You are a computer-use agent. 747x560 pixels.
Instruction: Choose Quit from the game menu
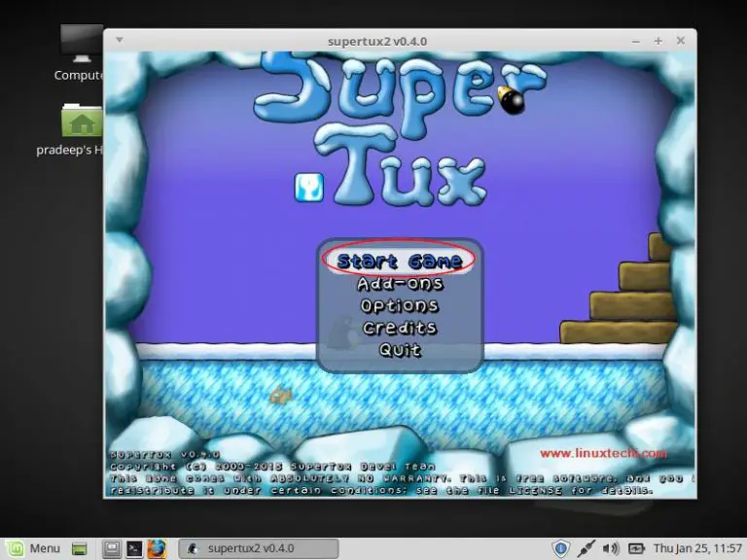coord(400,350)
